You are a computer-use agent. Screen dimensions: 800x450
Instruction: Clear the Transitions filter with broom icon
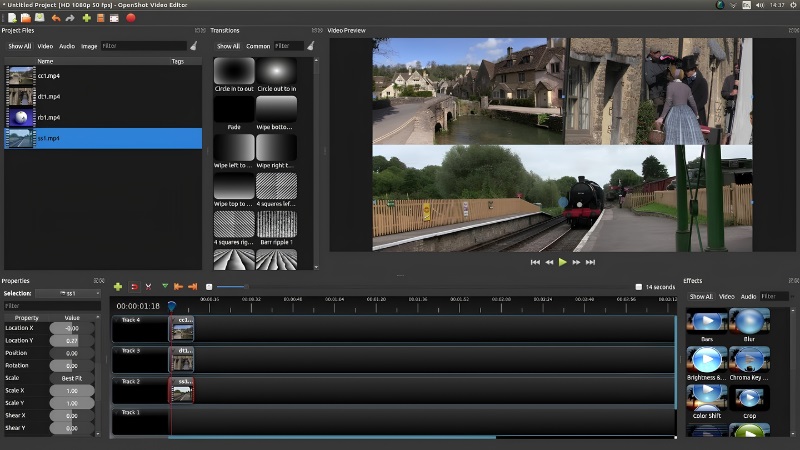tap(310, 46)
